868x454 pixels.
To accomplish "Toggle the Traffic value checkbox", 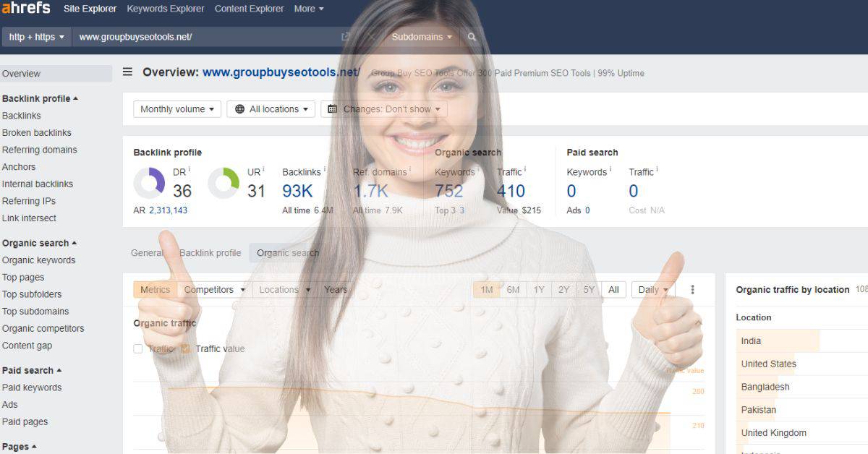I will tap(186, 348).
